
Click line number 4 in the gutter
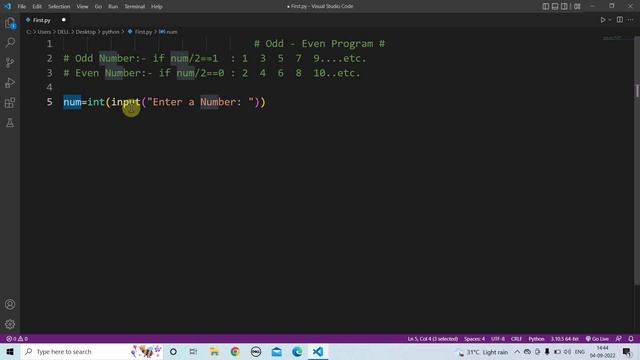49,87
